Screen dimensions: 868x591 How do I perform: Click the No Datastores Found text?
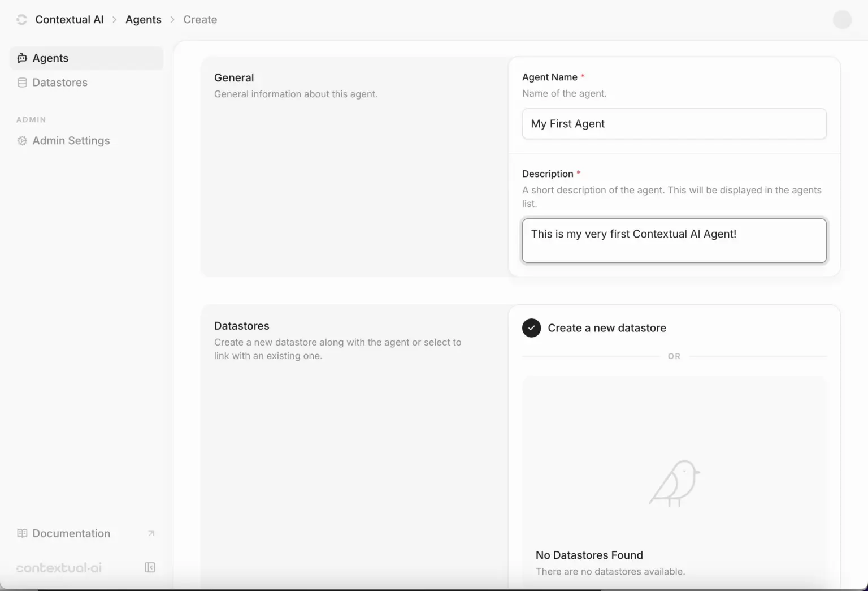[589, 555]
